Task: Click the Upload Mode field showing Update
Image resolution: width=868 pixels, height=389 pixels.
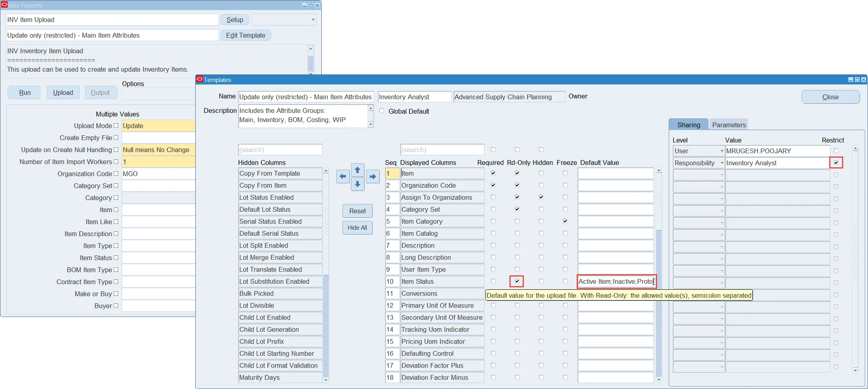Action: pos(158,126)
